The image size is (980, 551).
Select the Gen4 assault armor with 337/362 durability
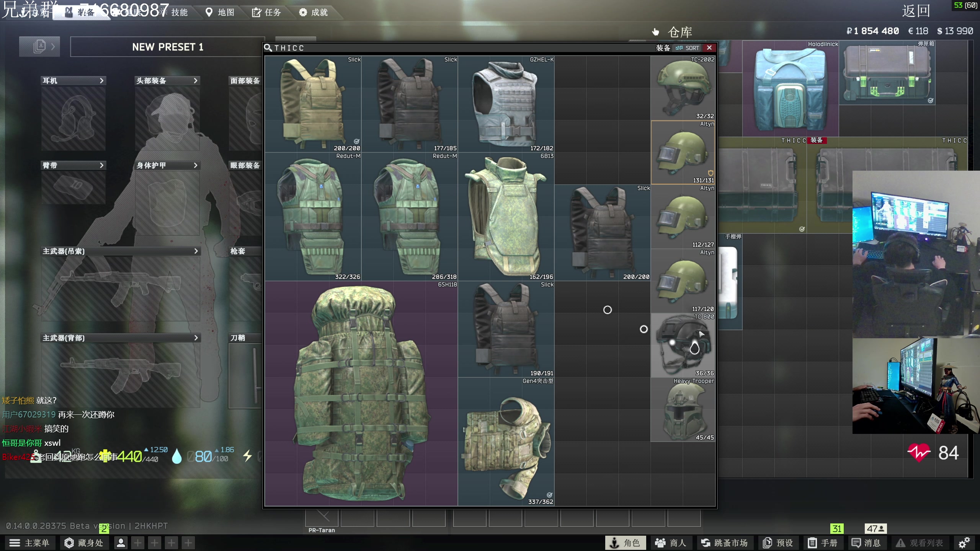point(506,442)
